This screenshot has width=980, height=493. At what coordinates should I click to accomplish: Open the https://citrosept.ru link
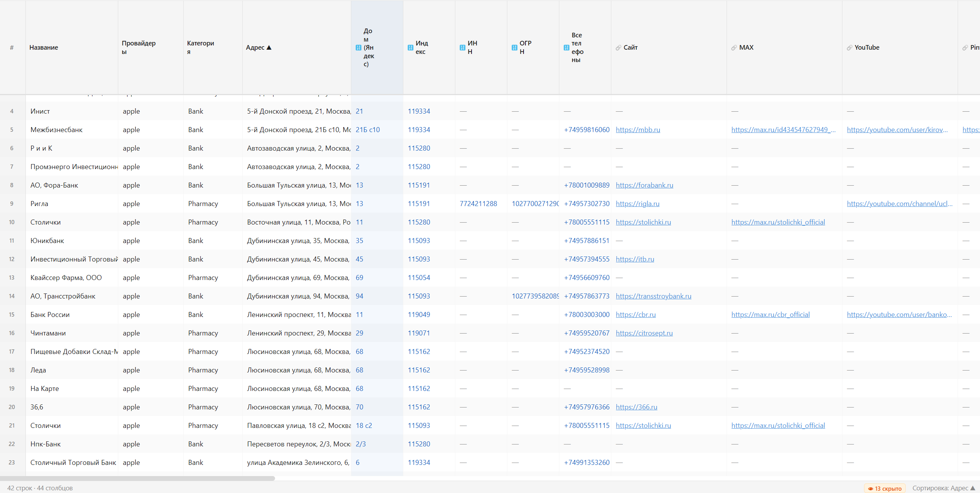644,333
